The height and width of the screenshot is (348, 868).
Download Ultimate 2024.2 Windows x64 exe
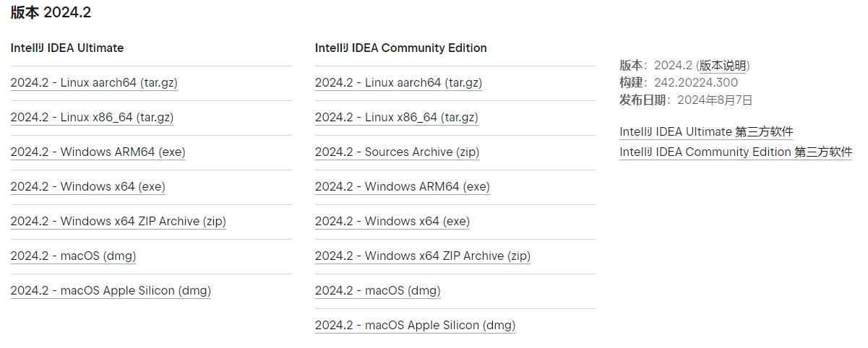87,186
